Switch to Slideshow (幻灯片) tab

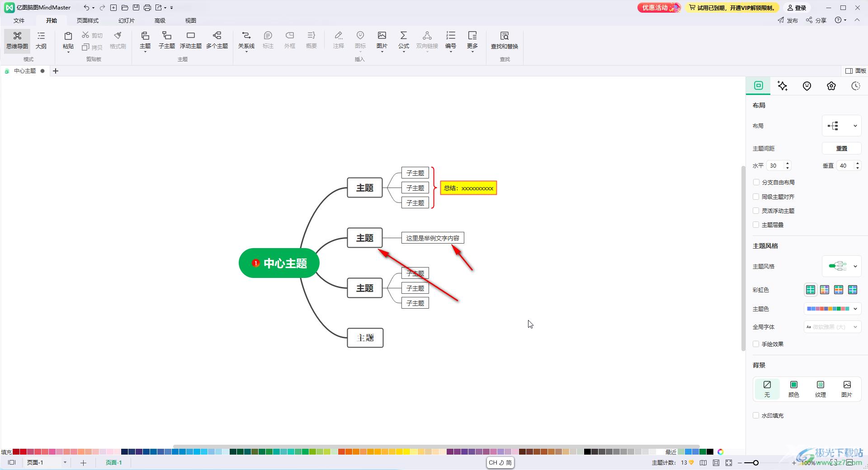pos(127,20)
